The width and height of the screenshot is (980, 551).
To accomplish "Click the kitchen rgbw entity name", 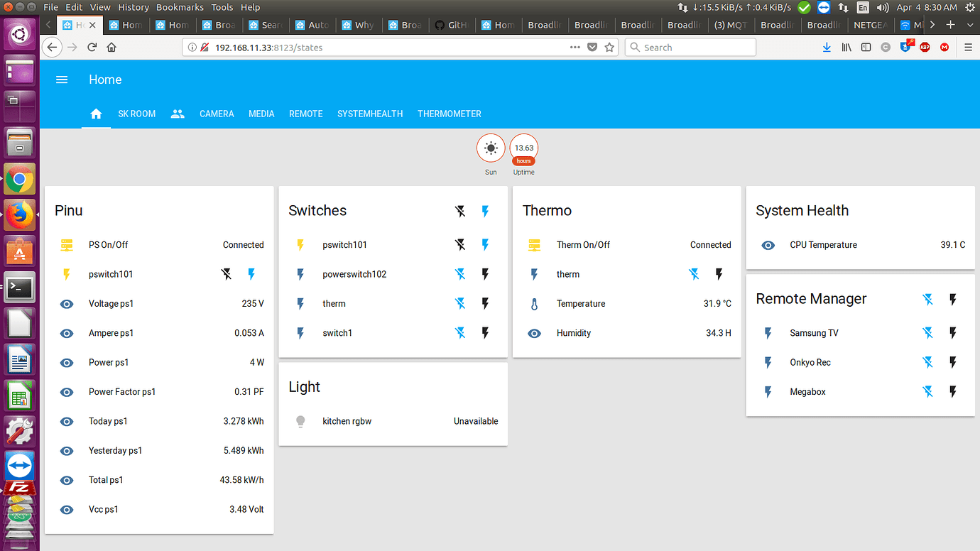I will tap(347, 421).
